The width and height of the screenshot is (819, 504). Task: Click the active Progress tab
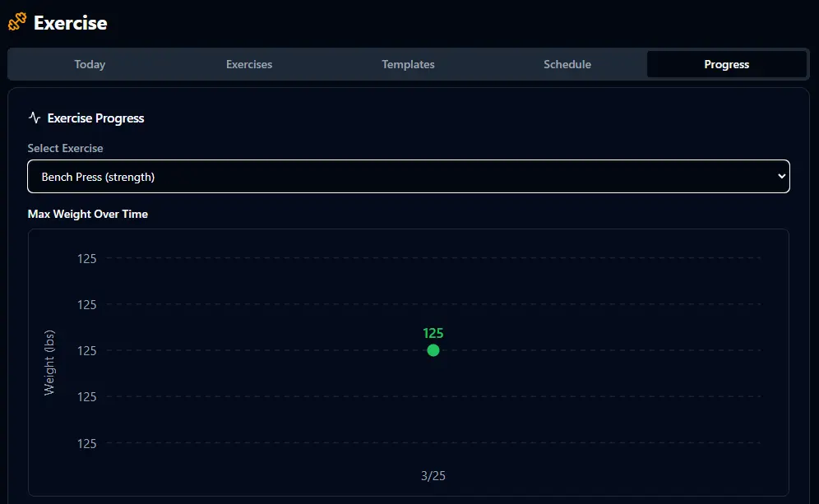(x=726, y=64)
